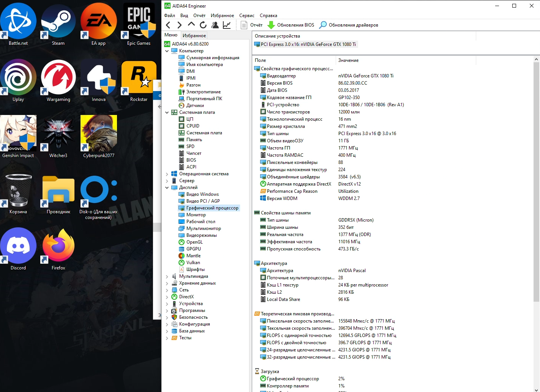Viewport: 540px width, 392px height.
Task: Select the Firefox desktop icon
Action: (58, 249)
